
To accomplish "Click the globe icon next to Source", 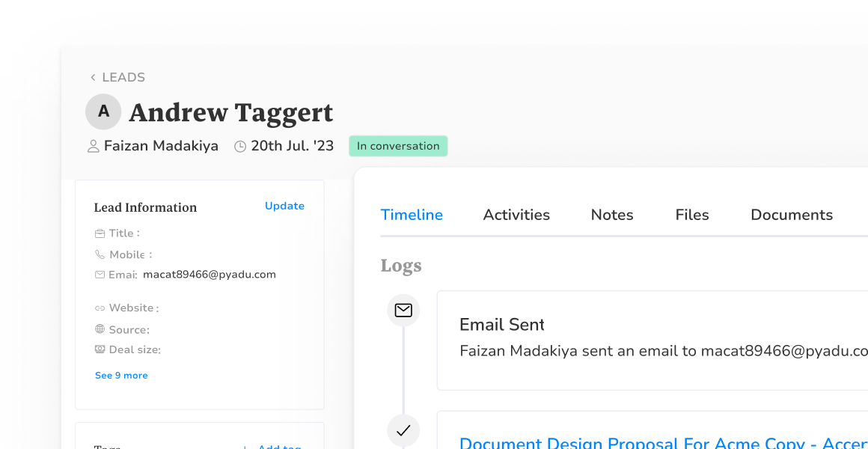I will tap(100, 329).
